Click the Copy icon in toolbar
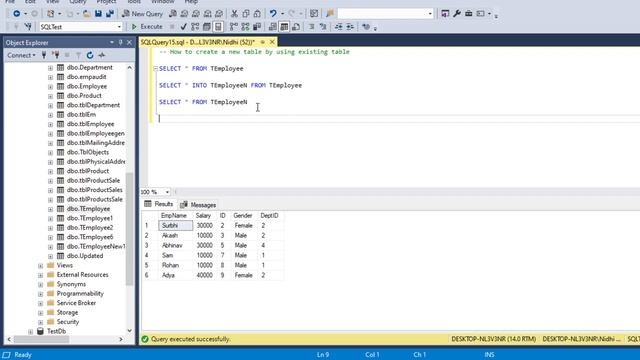This screenshot has width=640, height=360. click(x=246, y=14)
